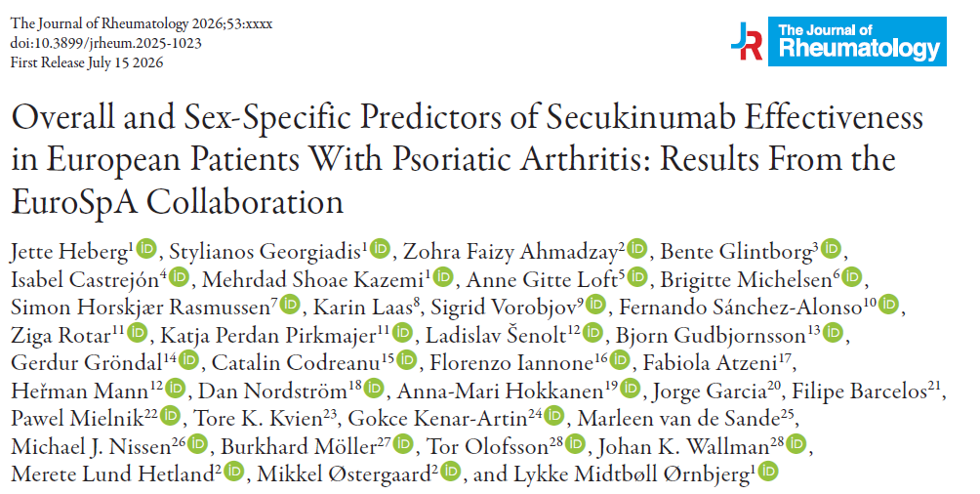Open Sigrid Vorobjov's ORCID icon

[596, 305]
